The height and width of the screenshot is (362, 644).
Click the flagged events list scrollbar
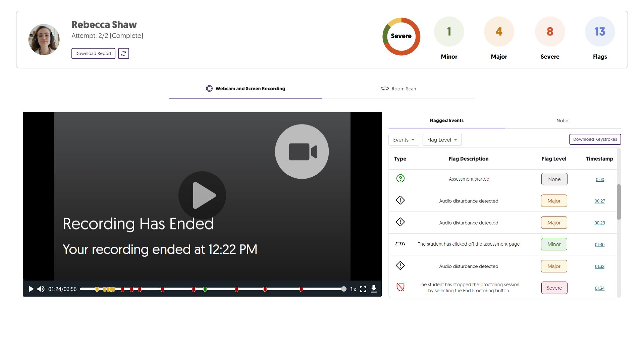click(619, 202)
